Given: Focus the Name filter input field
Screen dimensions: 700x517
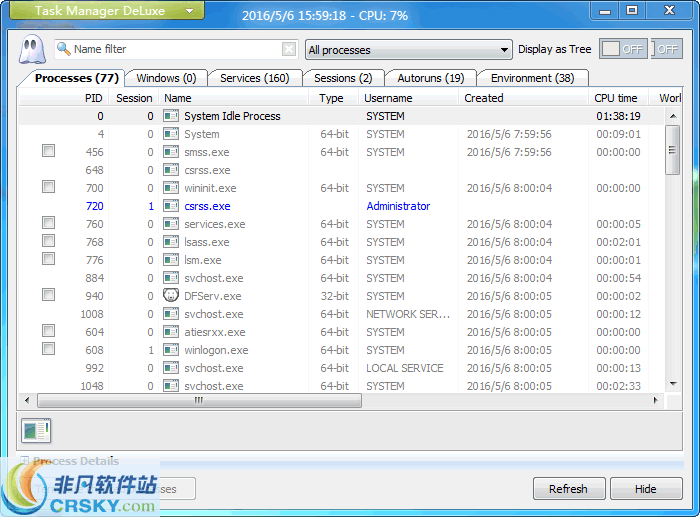Looking at the screenshot, I should coord(176,49).
